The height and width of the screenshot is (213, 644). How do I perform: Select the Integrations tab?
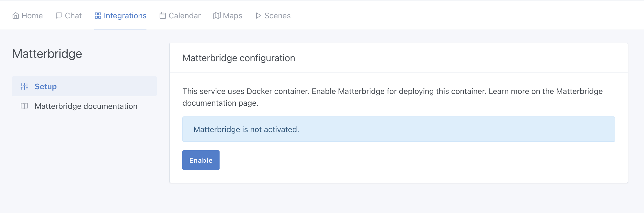pos(121,16)
